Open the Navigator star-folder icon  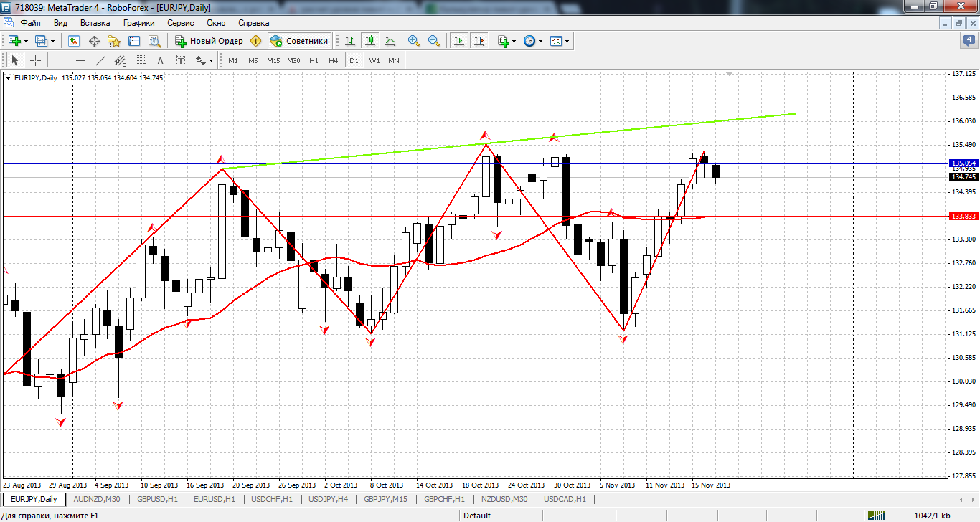pos(113,41)
